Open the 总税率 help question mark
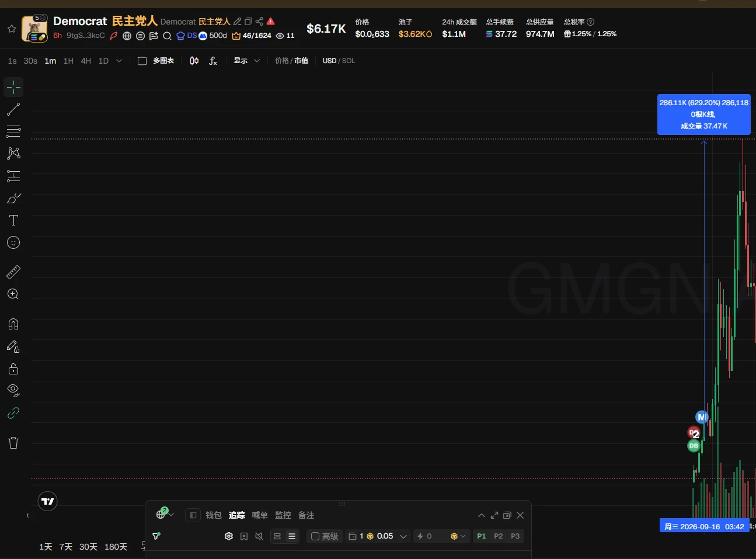The width and height of the screenshot is (756, 559). [590, 22]
